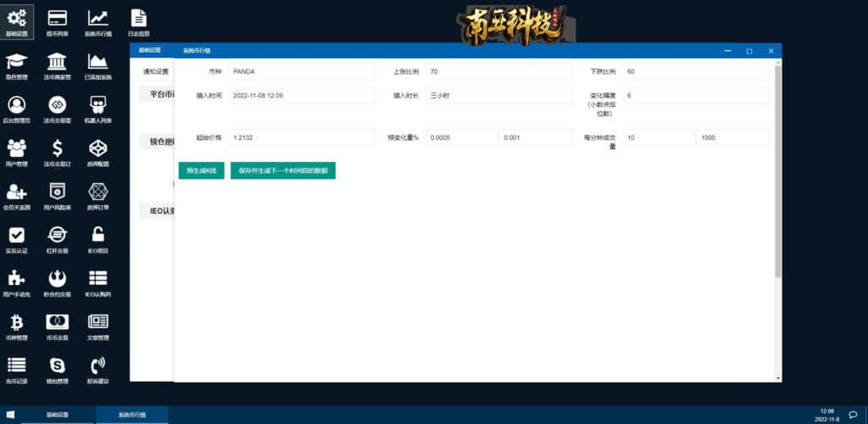868x424 pixels.
Task: Click the field containing 0.0005
Action: (462, 138)
